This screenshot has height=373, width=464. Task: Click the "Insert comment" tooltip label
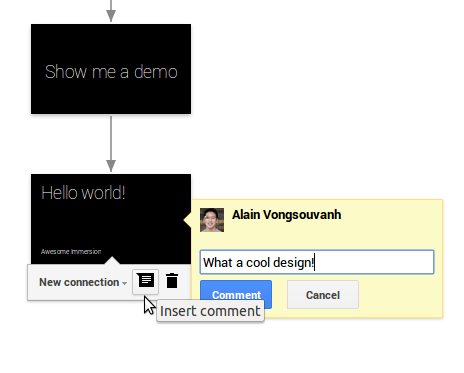[x=210, y=311]
